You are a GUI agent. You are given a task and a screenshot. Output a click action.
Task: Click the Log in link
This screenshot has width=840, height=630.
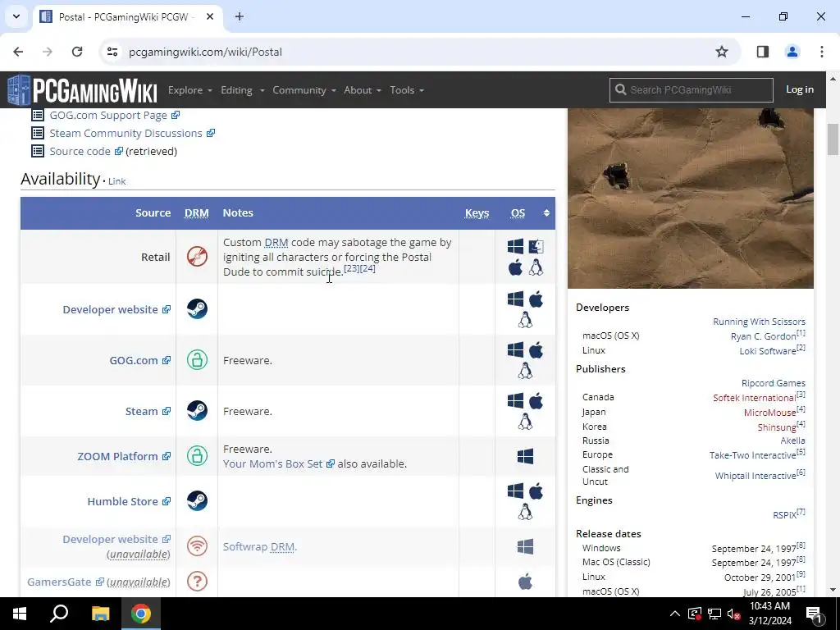[x=800, y=89]
